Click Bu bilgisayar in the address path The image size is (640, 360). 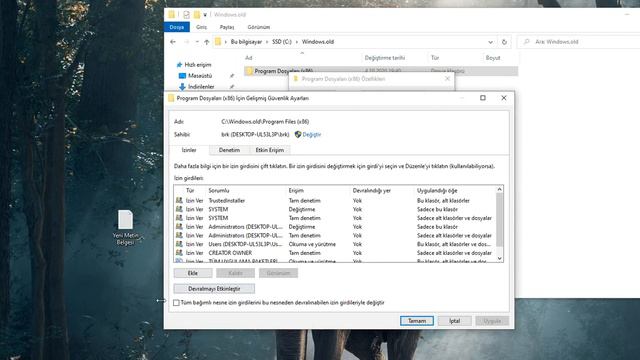click(246, 42)
